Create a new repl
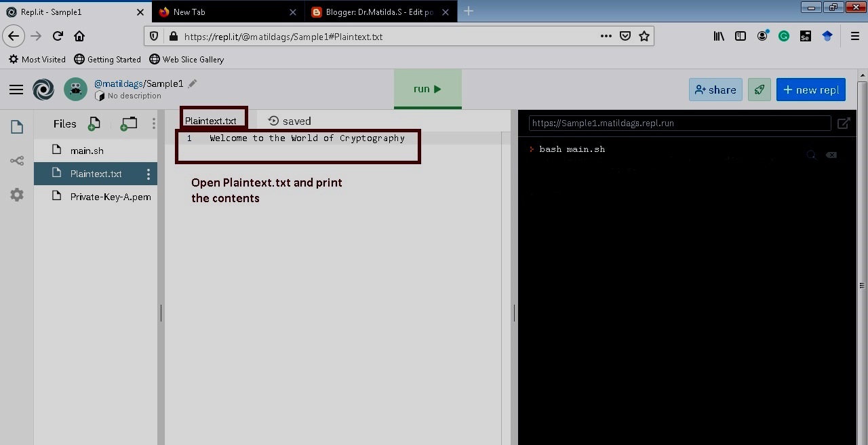 click(x=811, y=89)
